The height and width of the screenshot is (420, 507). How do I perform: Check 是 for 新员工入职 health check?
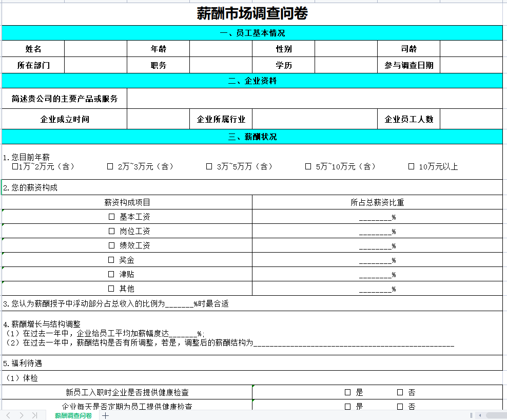tap(347, 392)
